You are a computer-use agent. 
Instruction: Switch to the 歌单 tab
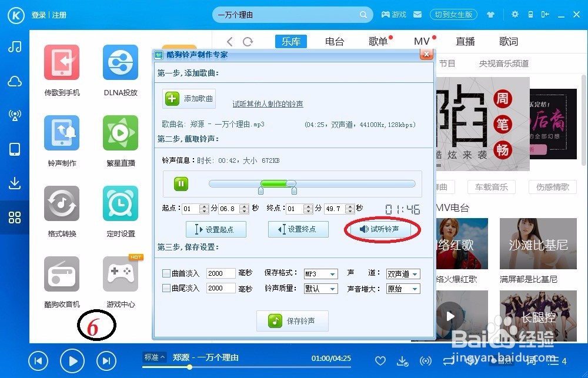[x=378, y=41]
